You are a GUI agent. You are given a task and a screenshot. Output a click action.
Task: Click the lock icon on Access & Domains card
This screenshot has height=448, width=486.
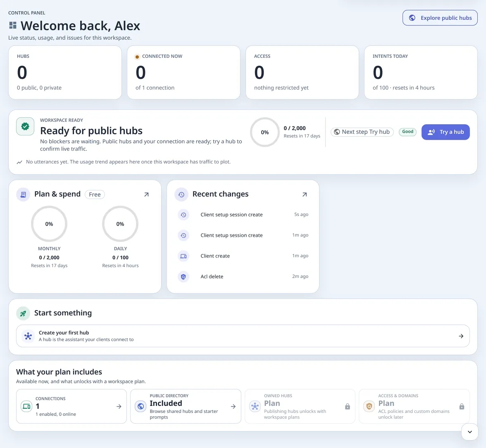462,407
